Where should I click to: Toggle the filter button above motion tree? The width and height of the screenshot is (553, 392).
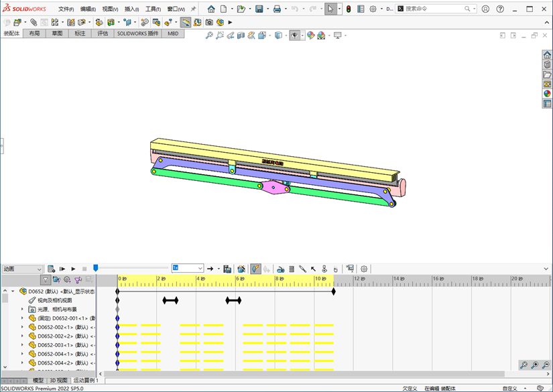point(46,280)
